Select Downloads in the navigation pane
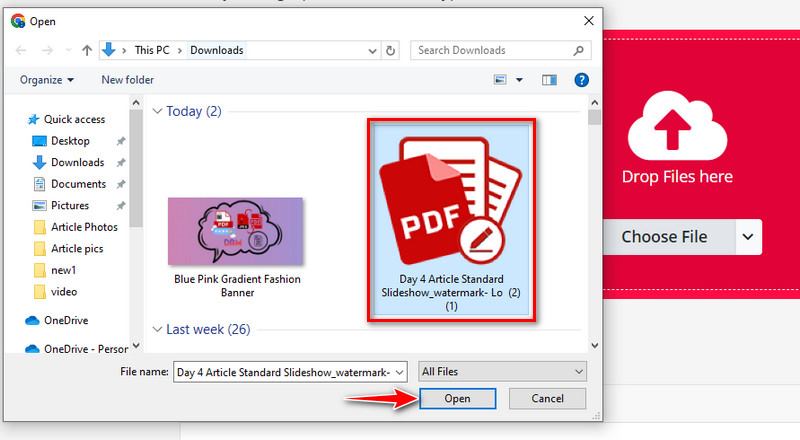 [78, 162]
